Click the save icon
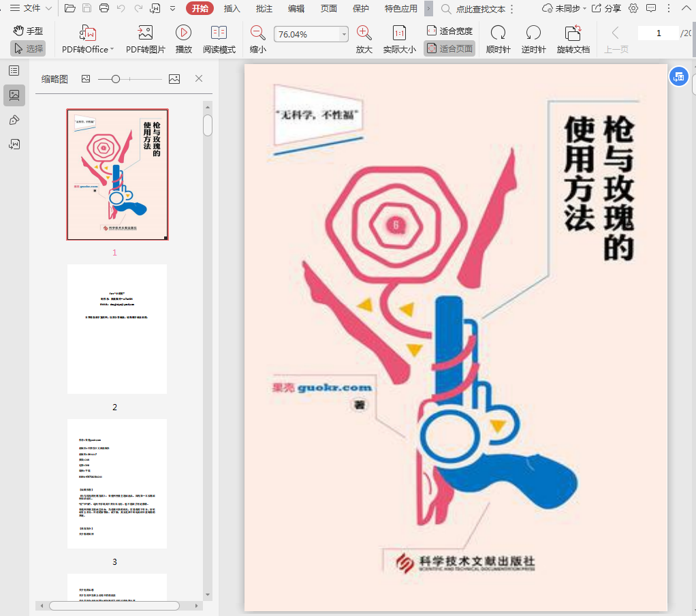Viewport: 696px width, 616px height. 87,8
